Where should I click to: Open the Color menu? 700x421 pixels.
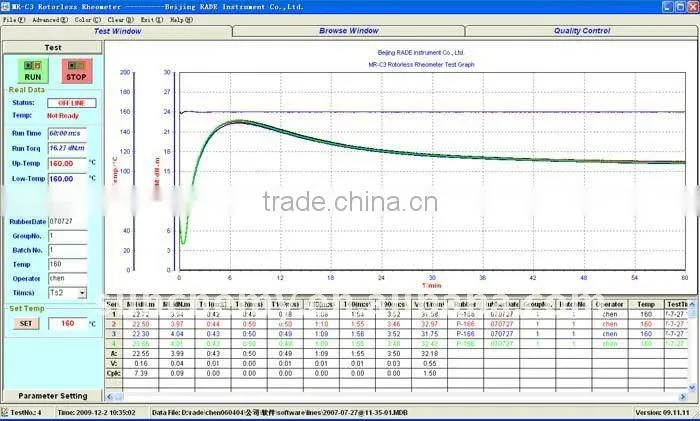(x=87, y=20)
